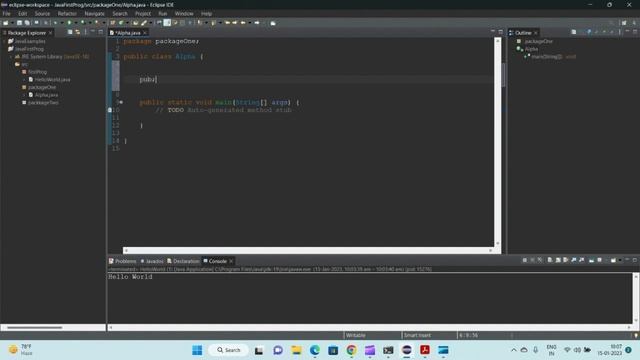Click the New Java Package icon

(x=112, y=23)
